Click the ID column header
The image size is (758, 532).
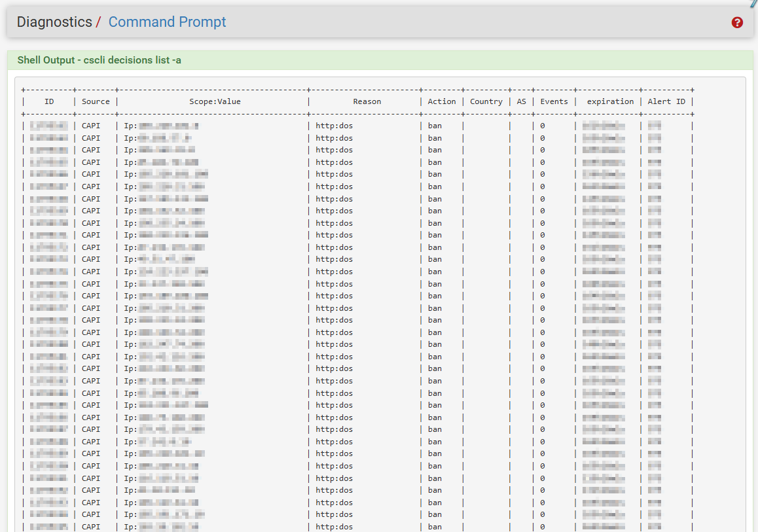pos(49,101)
